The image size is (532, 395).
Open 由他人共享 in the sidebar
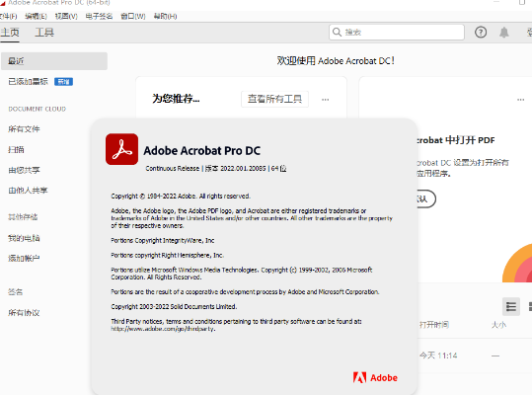pos(28,190)
